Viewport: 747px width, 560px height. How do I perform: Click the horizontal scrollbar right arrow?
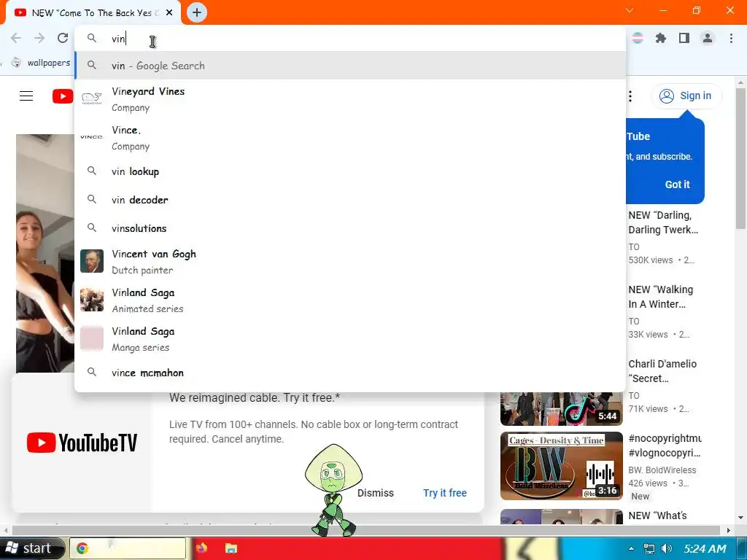[728, 530]
